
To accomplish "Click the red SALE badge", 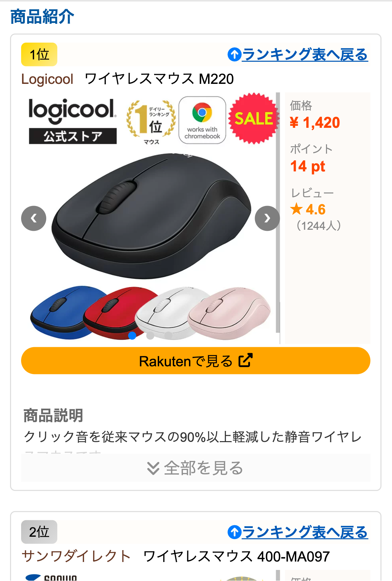I will pyautogui.click(x=254, y=119).
